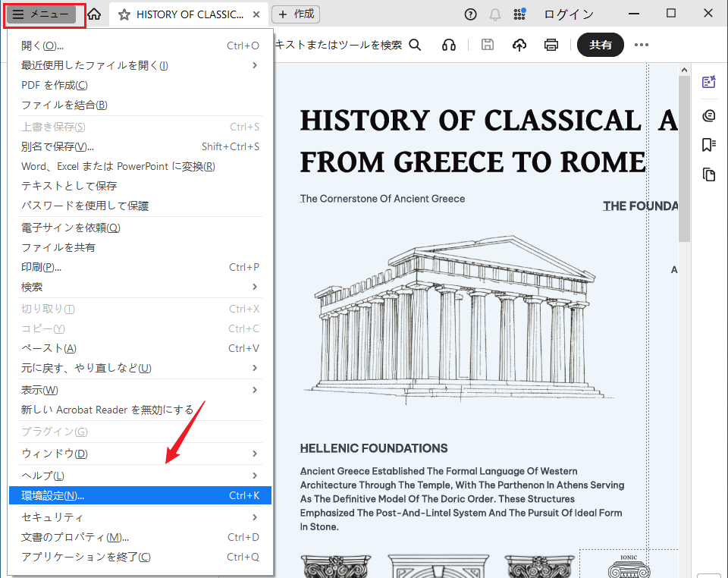Screen dimensions: 728x578
Task: Select 文書のプロパティ(M)... menu item
Action: coord(140,537)
